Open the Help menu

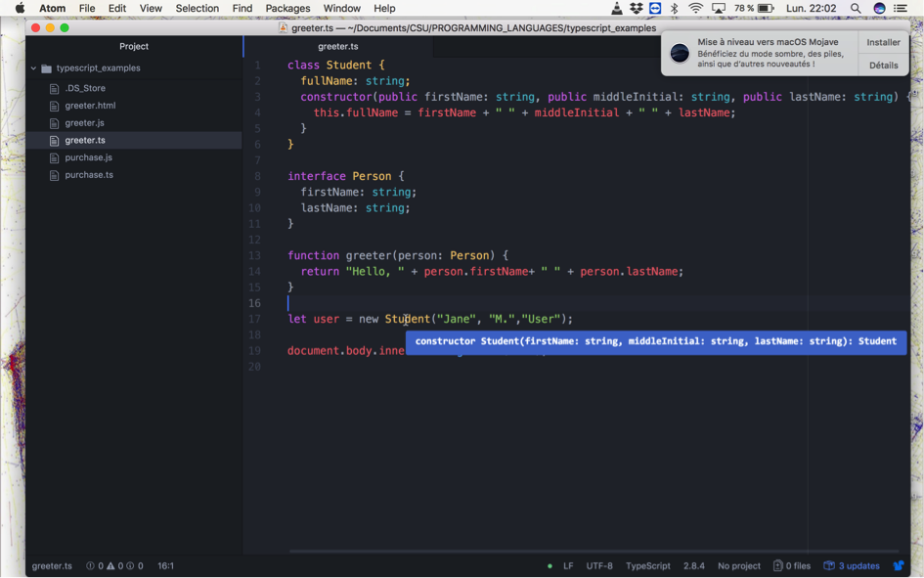pos(384,8)
